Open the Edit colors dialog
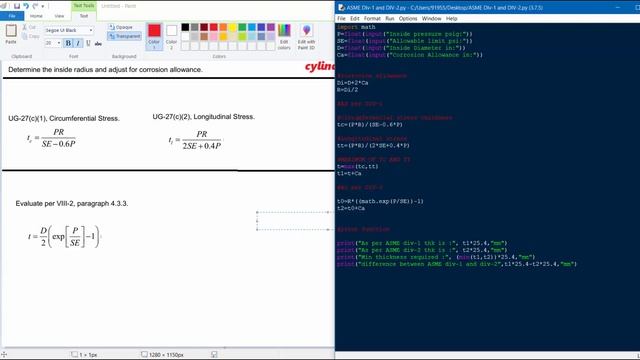Image resolution: width=640 pixels, height=360 pixels. coord(284,36)
